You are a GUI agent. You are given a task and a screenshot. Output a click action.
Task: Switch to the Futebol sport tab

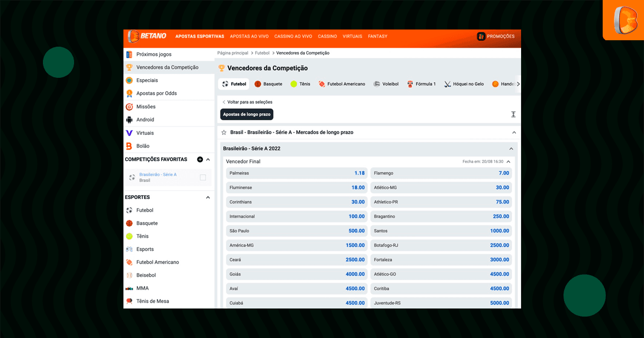click(233, 84)
